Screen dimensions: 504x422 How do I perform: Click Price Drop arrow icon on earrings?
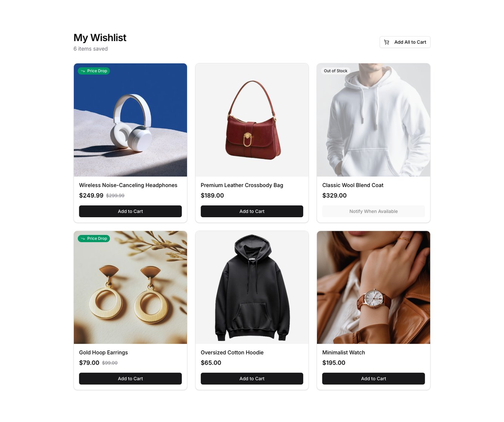tap(83, 239)
